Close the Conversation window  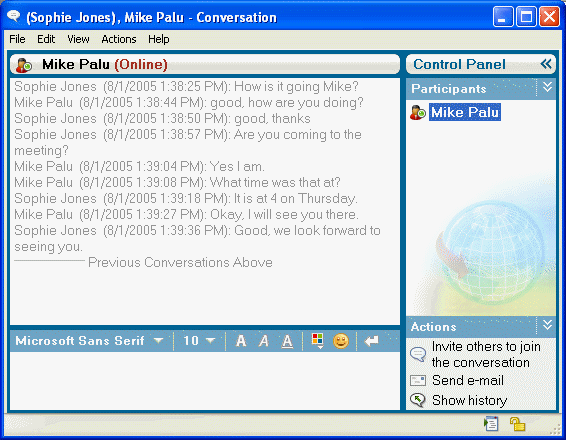tap(549, 17)
